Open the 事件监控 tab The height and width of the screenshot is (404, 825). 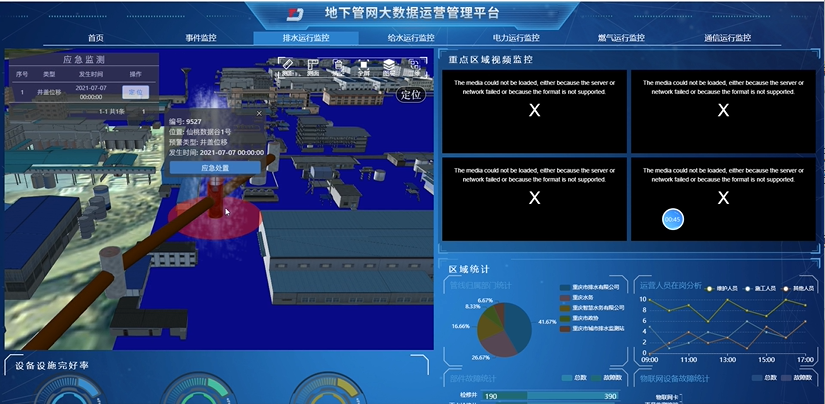click(201, 38)
